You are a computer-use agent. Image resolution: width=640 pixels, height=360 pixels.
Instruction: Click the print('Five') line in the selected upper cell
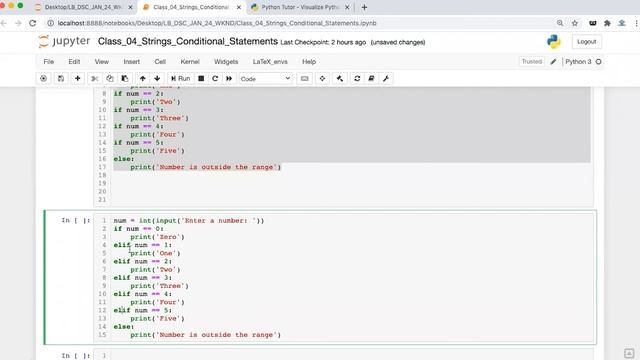pyautogui.click(x=157, y=151)
